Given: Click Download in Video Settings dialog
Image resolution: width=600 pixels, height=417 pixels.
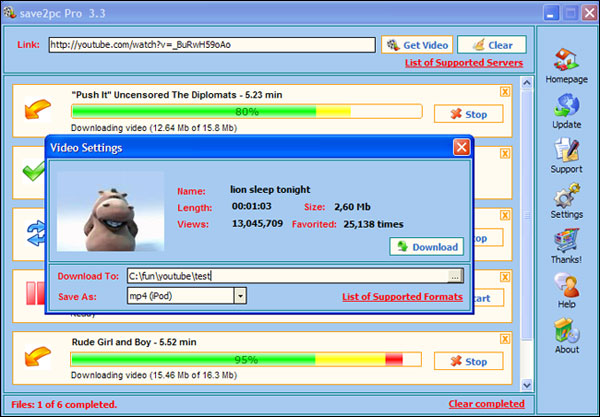Looking at the screenshot, I should click(x=426, y=247).
